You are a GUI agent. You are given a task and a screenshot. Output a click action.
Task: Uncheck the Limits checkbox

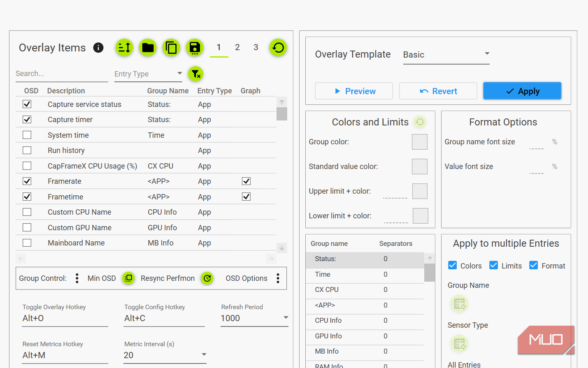point(494,265)
